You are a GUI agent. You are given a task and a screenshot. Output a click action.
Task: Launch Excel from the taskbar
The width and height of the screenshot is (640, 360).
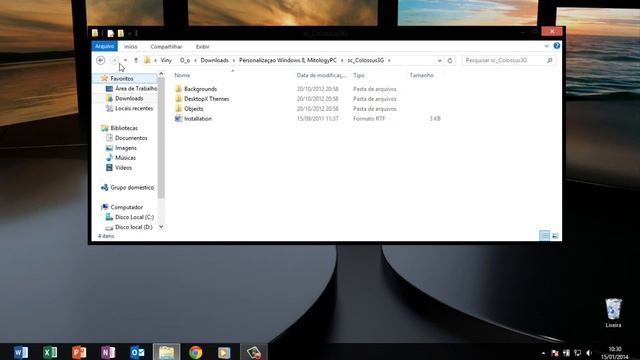[x=50, y=352]
